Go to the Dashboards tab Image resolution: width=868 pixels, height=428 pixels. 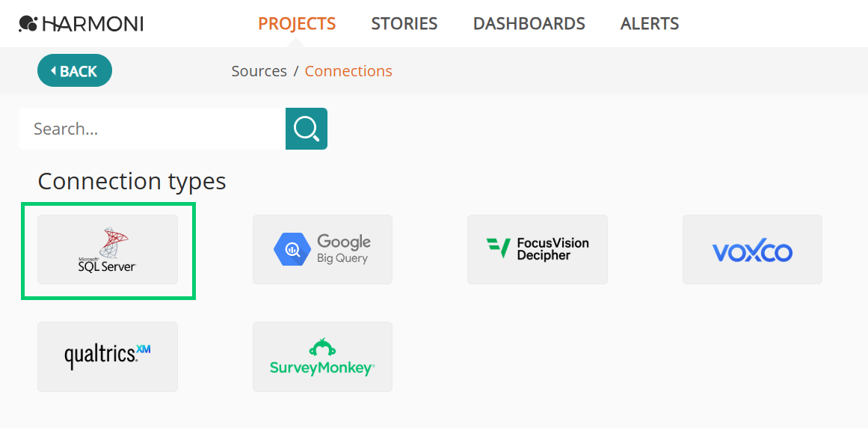(529, 24)
